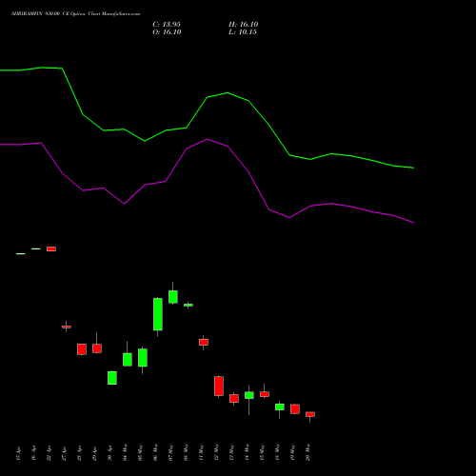The width and height of the screenshot is (476, 476).
Task: Click the purple lower band line
Action: pyautogui.click(x=208, y=139)
